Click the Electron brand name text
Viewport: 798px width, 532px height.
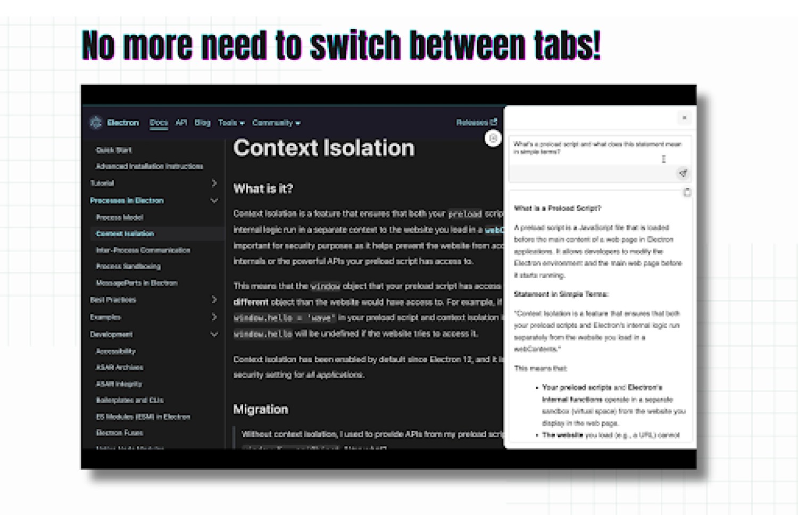pyautogui.click(x=123, y=123)
